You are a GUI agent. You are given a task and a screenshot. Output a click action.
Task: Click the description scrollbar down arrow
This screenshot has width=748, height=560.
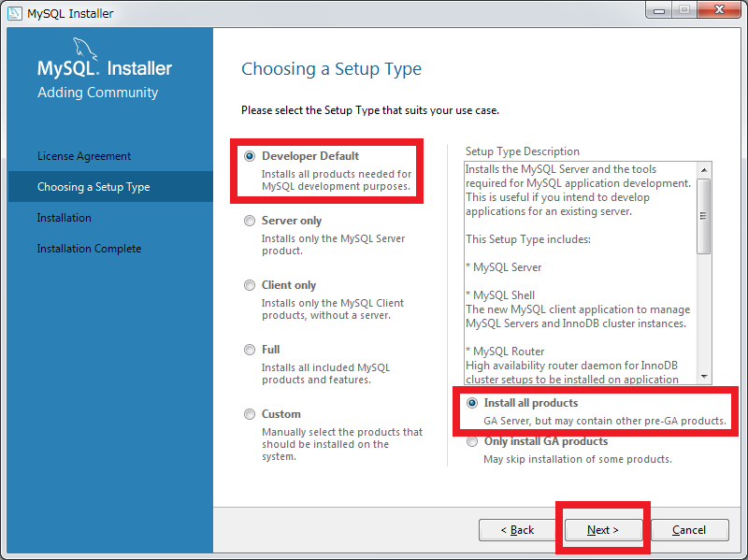(x=704, y=377)
